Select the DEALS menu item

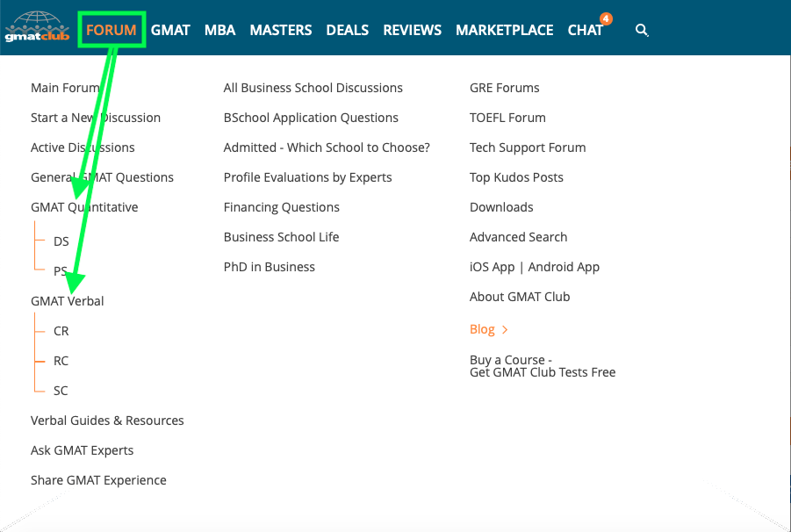click(347, 29)
